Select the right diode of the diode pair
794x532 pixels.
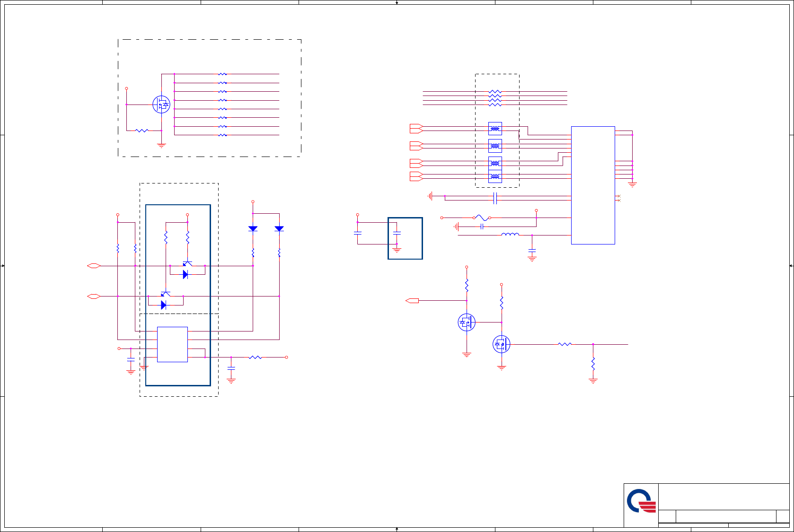[279, 228]
